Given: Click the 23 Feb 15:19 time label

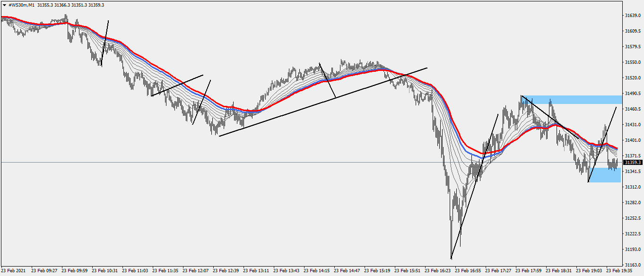Looking at the screenshot, I should (x=377, y=271).
